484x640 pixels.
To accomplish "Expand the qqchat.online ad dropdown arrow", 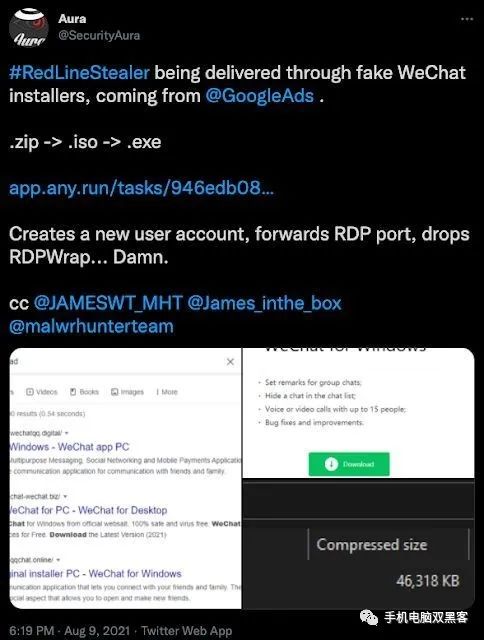I will click(58, 560).
